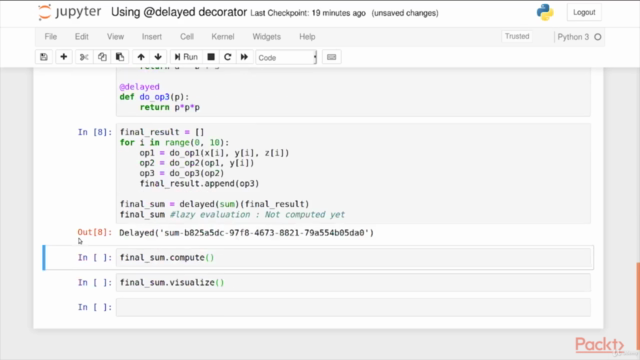Rename notebook title Using @delayed decorator

[179, 12]
